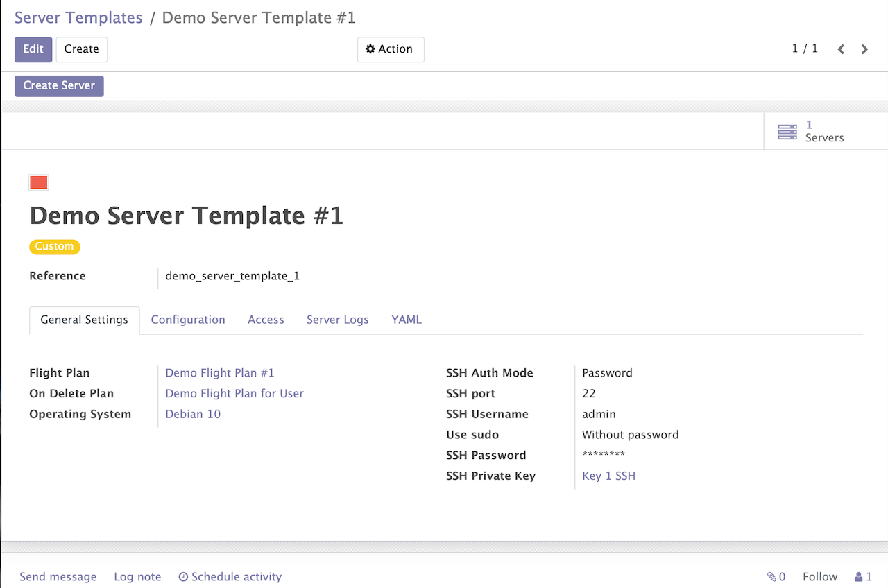The width and height of the screenshot is (888, 588).
Task: Open the Key 1 SSH link
Action: click(608, 476)
